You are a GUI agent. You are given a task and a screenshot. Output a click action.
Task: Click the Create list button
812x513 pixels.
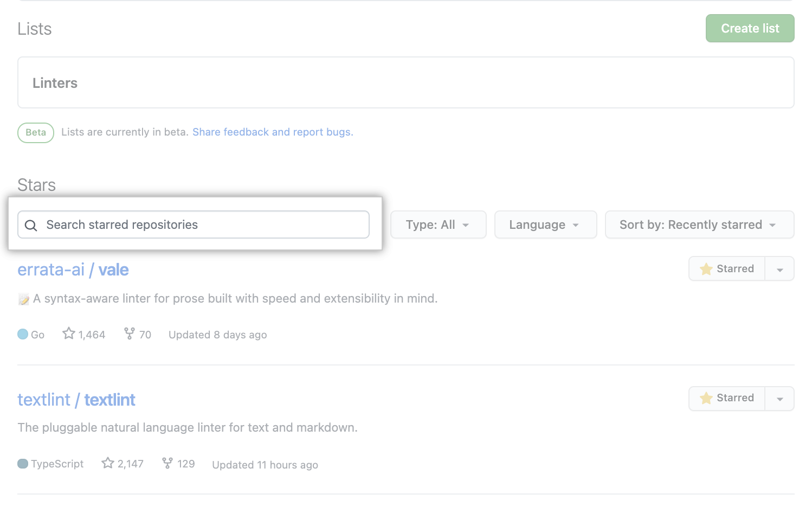click(750, 28)
